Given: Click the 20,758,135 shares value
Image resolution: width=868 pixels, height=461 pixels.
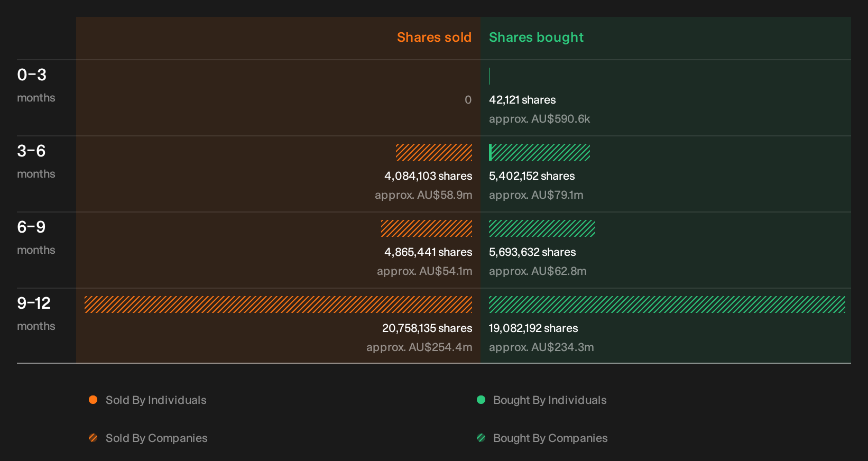Looking at the screenshot, I should pos(427,328).
